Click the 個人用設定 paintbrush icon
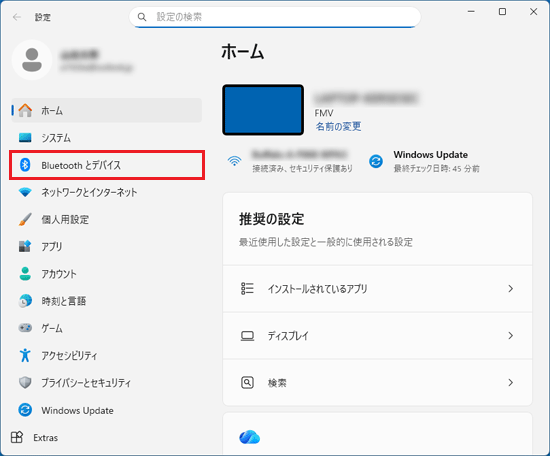 25,219
